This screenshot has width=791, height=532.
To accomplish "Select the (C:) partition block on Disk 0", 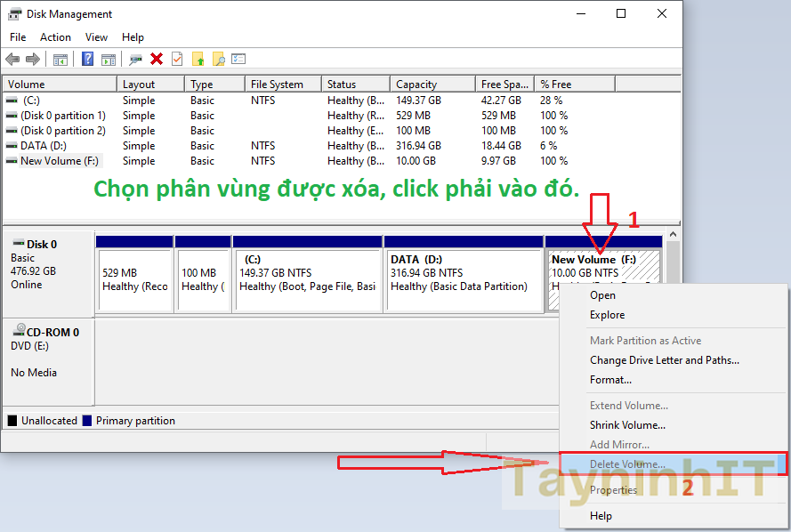I will pos(307,274).
